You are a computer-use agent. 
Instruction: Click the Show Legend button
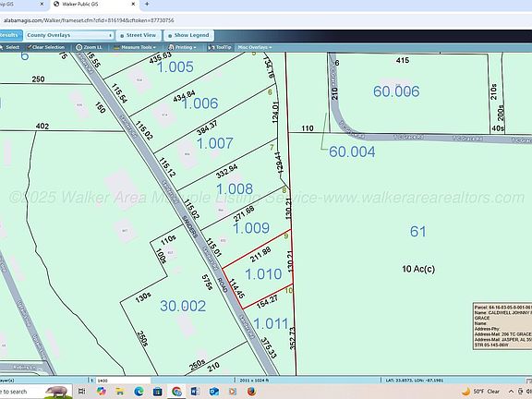coord(188,35)
